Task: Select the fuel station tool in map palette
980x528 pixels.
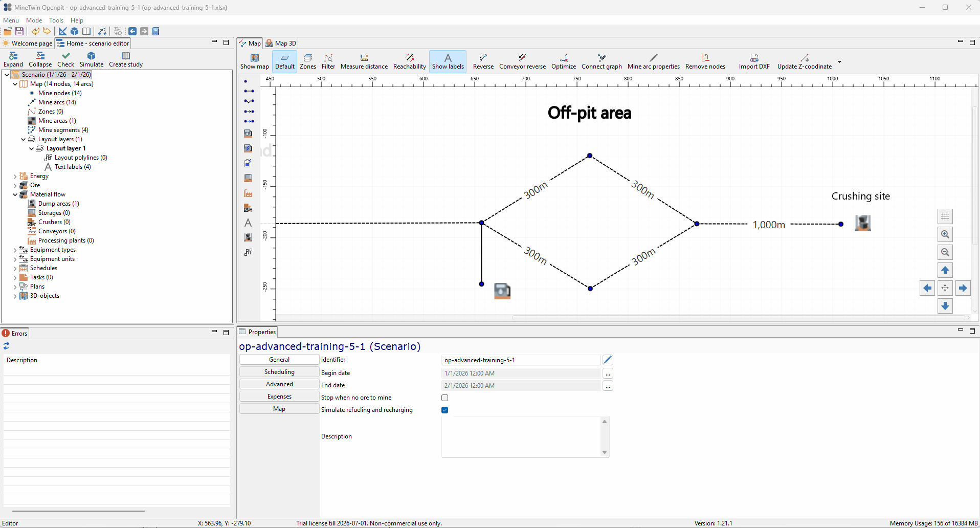Action: (x=248, y=134)
